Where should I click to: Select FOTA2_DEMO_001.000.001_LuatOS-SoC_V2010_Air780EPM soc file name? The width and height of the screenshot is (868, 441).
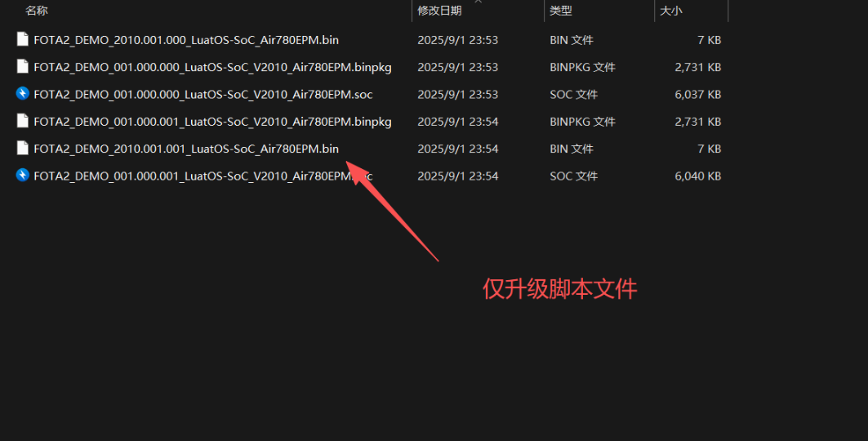[203, 176]
